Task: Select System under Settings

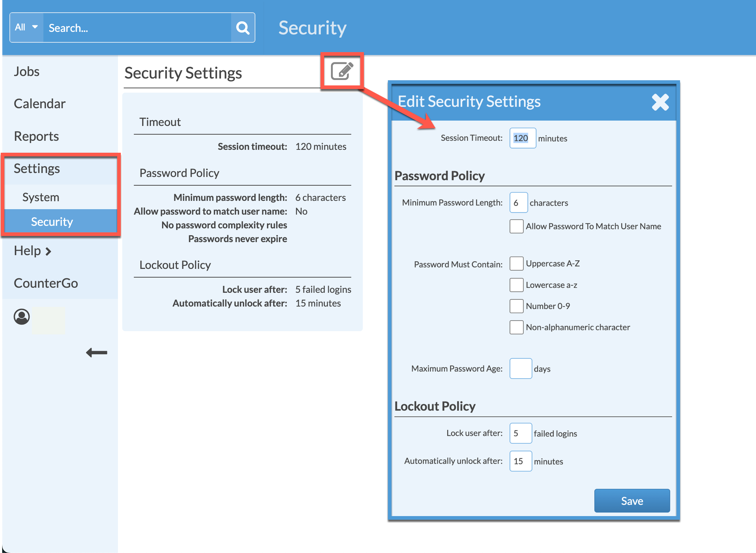Action: pos(41,197)
